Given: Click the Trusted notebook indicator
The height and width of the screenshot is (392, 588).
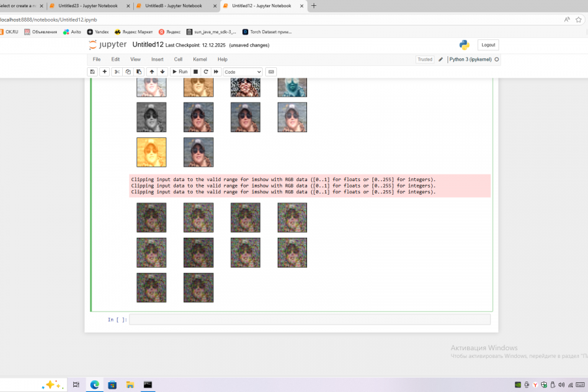Looking at the screenshot, I should click(425, 59).
